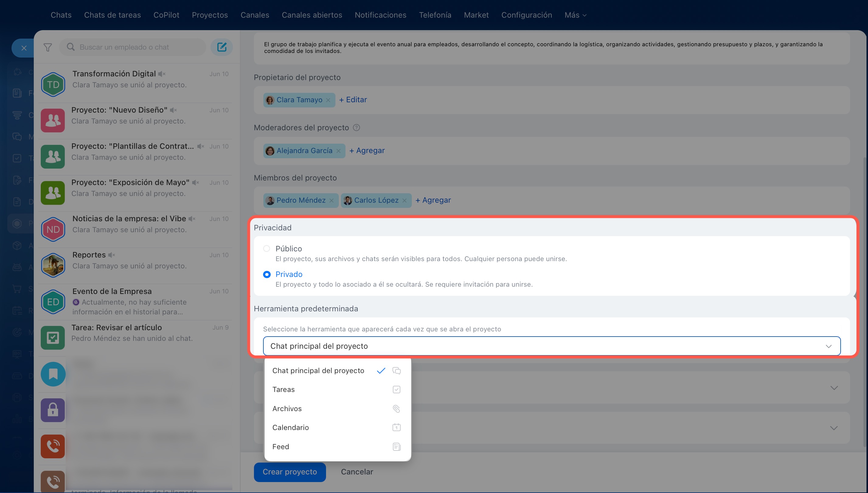
Task: Open the Telefonía tab
Action: (x=435, y=15)
